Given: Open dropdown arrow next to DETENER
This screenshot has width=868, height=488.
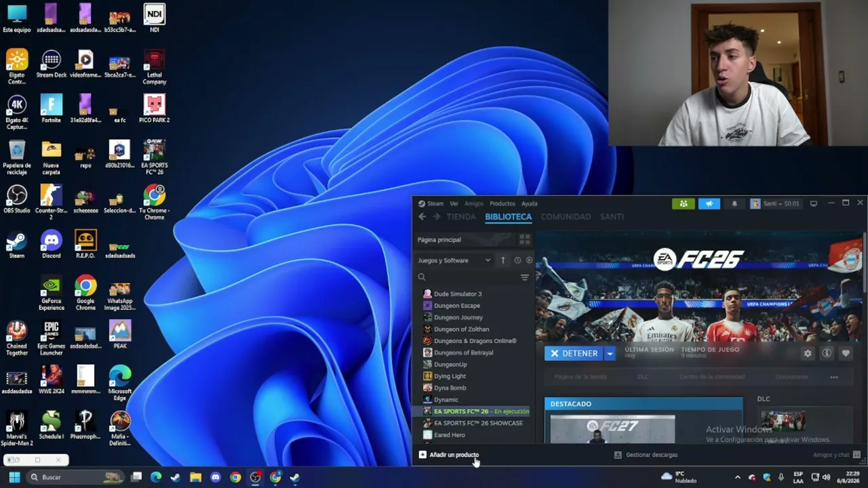Looking at the screenshot, I should 610,353.
